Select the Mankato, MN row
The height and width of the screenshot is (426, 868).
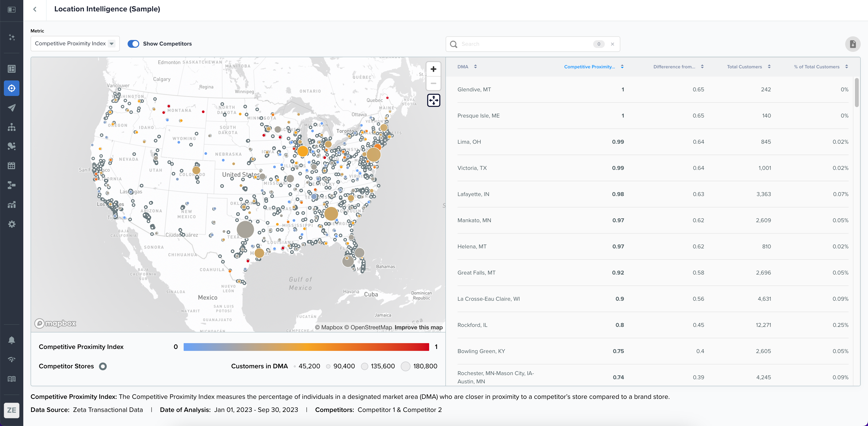[653, 221]
